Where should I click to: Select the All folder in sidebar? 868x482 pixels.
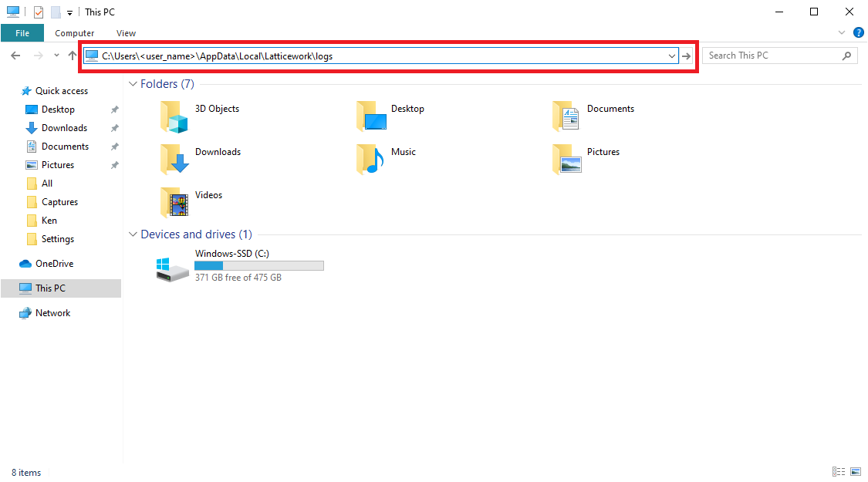point(47,184)
